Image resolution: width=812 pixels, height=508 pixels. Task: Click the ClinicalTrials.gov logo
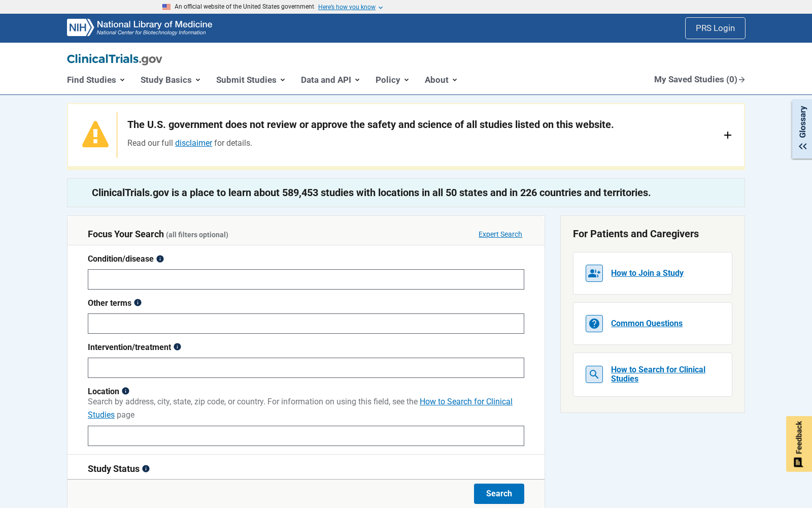point(115,59)
